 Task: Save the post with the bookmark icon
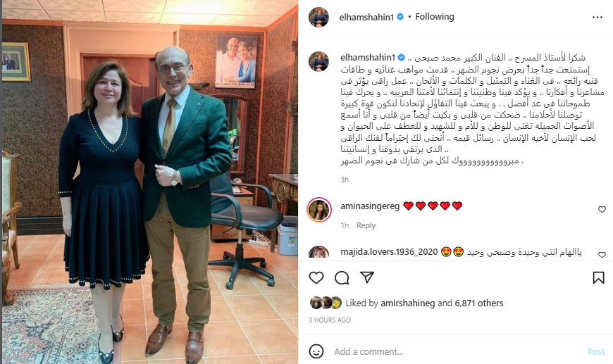[x=598, y=277]
